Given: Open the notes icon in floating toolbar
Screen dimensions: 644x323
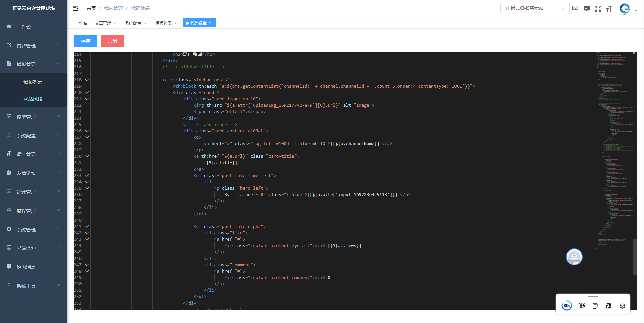Looking at the screenshot, I should [595, 306].
